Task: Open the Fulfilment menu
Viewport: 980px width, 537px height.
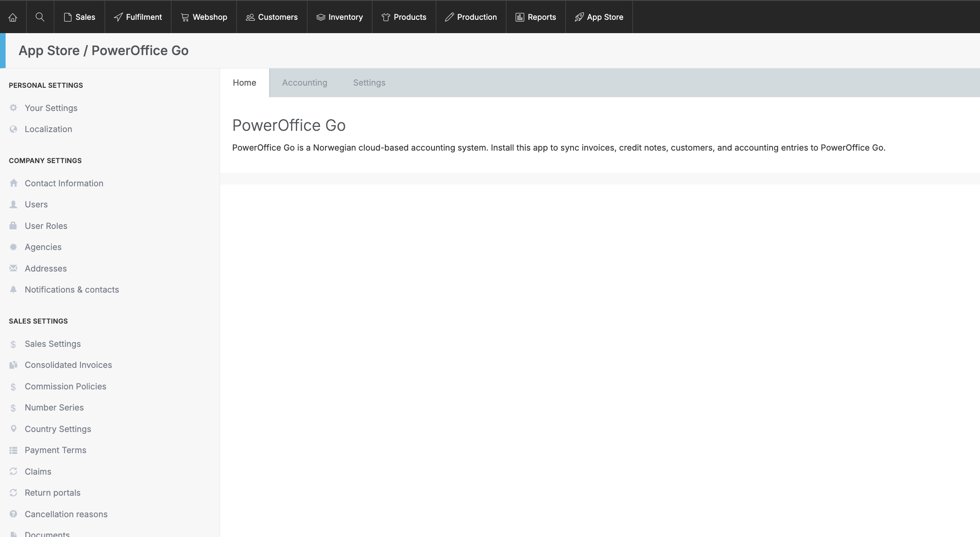Action: click(138, 17)
